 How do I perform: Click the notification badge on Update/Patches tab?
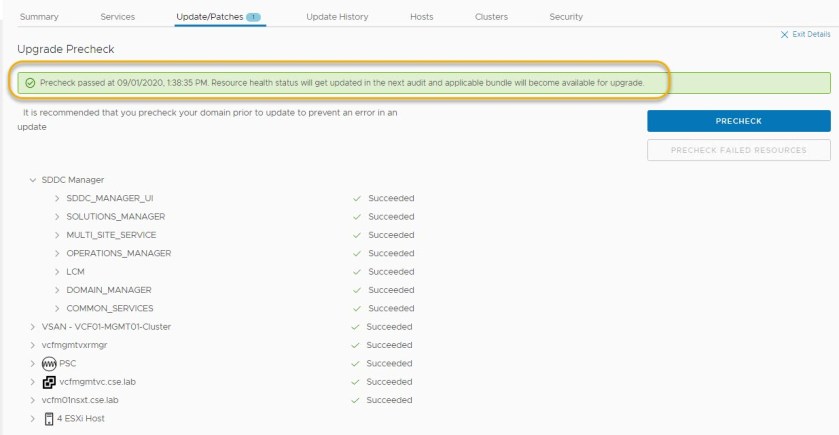(253, 17)
